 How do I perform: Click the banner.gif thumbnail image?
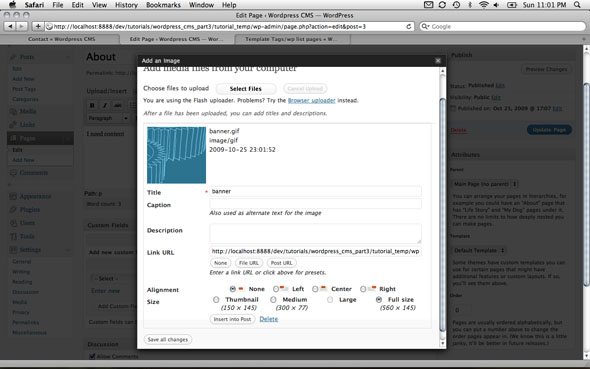click(x=176, y=155)
